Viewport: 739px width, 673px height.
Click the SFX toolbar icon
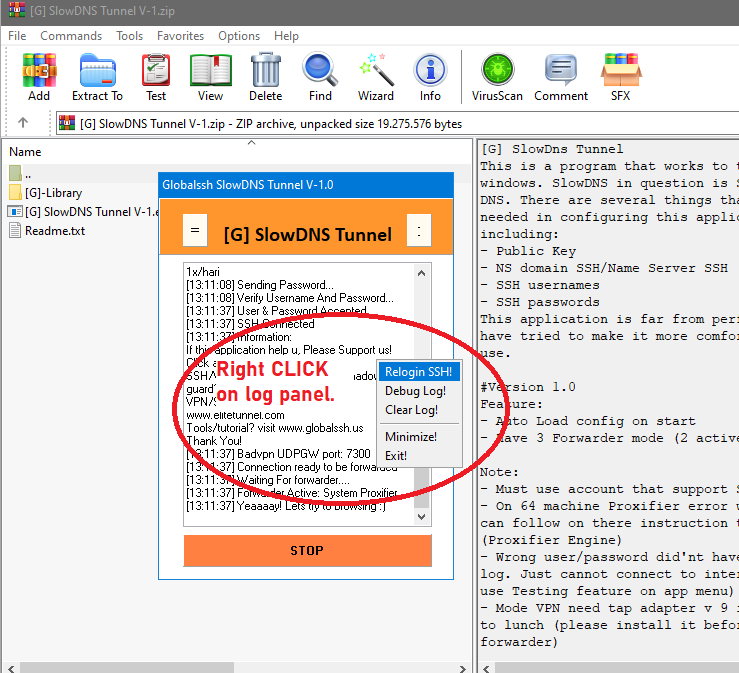click(621, 70)
